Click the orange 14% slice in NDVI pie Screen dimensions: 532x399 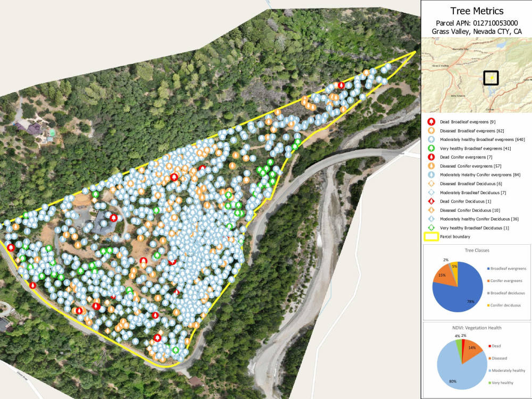[471, 349]
